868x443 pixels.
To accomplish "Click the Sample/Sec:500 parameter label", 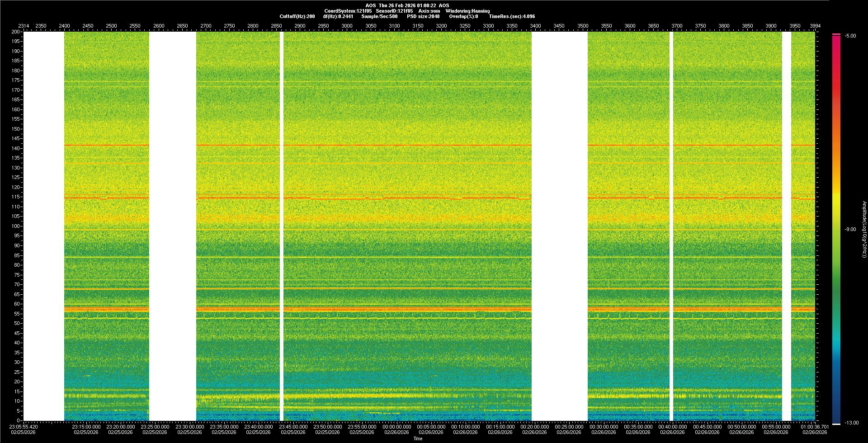I will point(379,16).
